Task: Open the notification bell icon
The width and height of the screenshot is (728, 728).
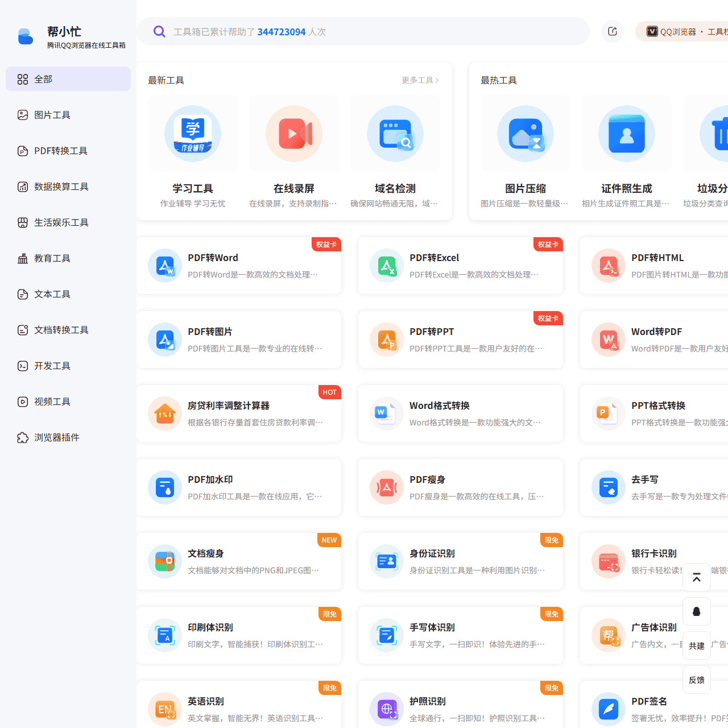Action: [696, 611]
